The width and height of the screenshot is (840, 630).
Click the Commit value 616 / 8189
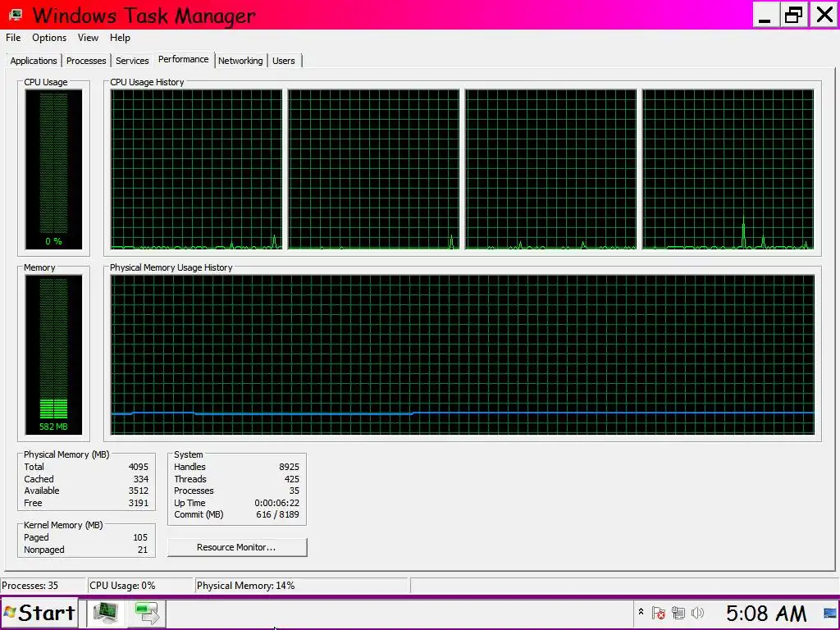pyautogui.click(x=277, y=514)
